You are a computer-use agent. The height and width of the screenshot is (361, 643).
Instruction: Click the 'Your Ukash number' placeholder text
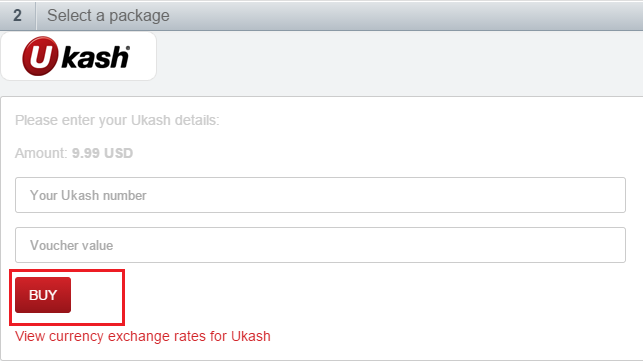click(x=88, y=196)
